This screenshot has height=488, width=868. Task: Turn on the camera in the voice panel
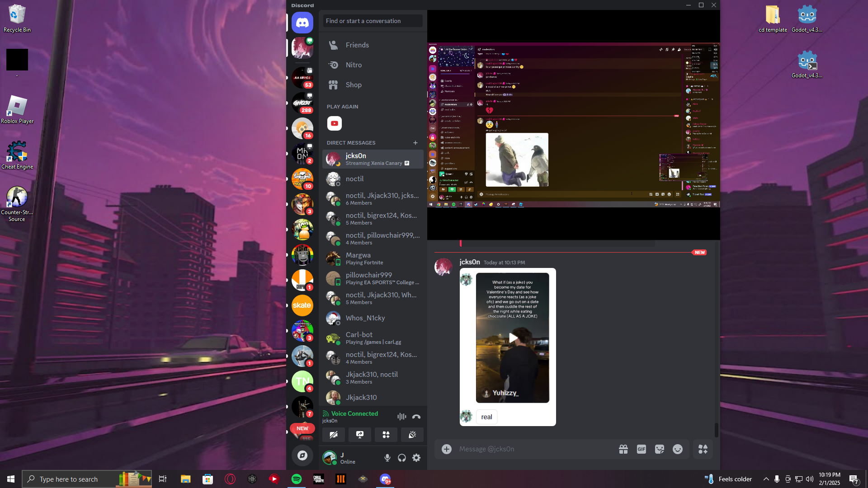[x=333, y=435]
